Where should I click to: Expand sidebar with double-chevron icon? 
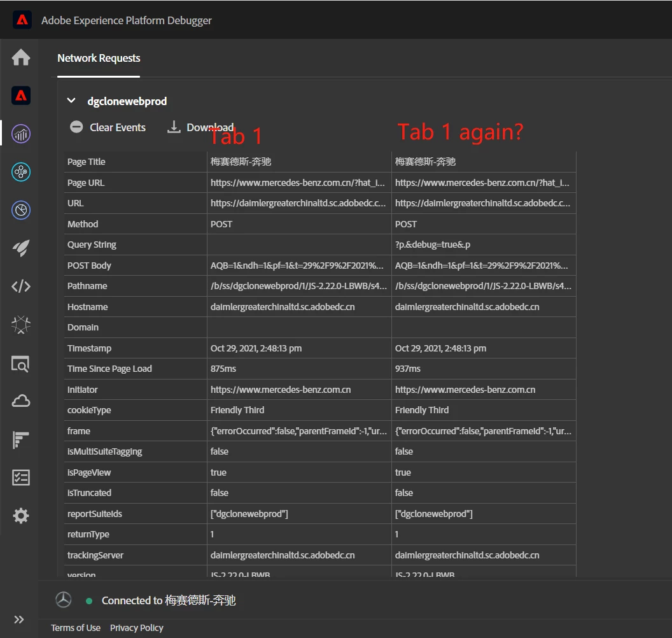[x=18, y=619]
